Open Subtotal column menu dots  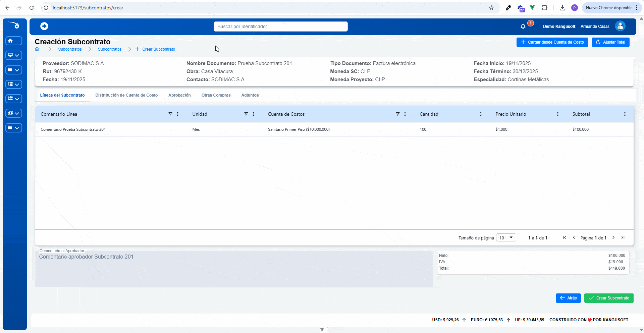tap(625, 114)
